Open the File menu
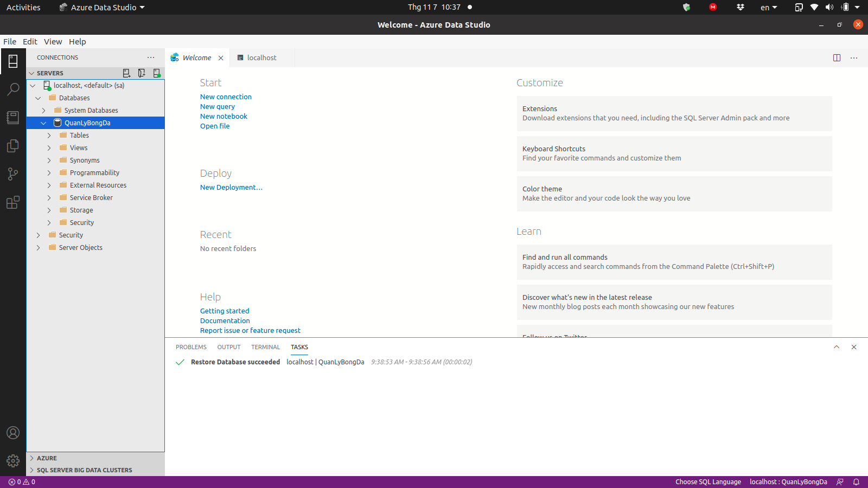This screenshot has height=488, width=868. (x=10, y=42)
